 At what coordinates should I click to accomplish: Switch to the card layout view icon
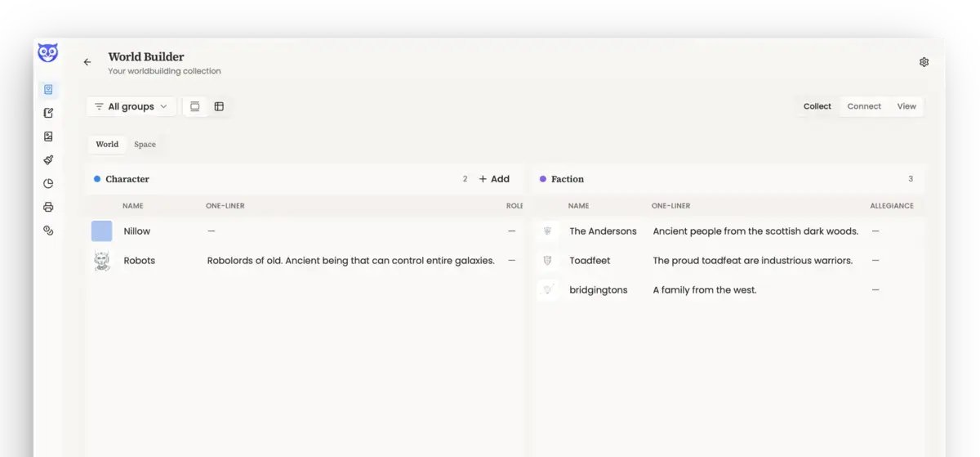pyautogui.click(x=195, y=106)
